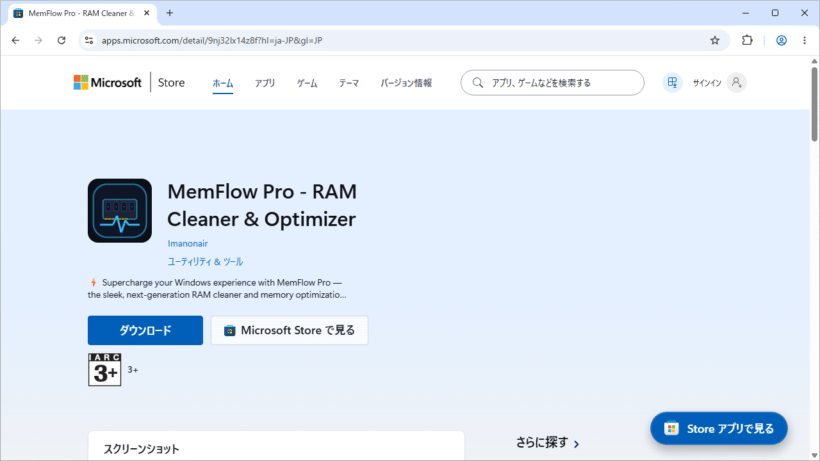Image resolution: width=820 pixels, height=461 pixels.
Task: Click the Store link in header
Action: point(171,83)
